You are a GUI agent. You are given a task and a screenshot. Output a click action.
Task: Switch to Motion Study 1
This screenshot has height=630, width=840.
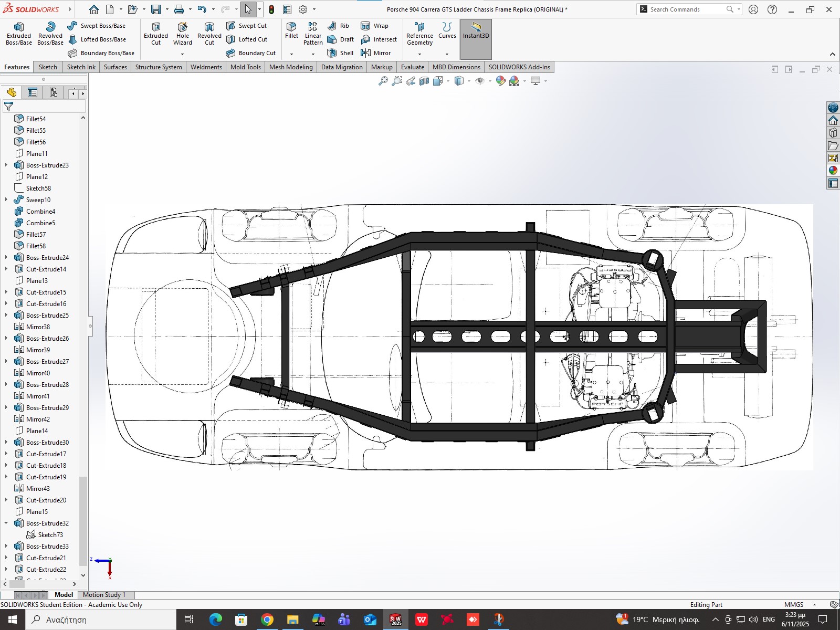point(104,595)
